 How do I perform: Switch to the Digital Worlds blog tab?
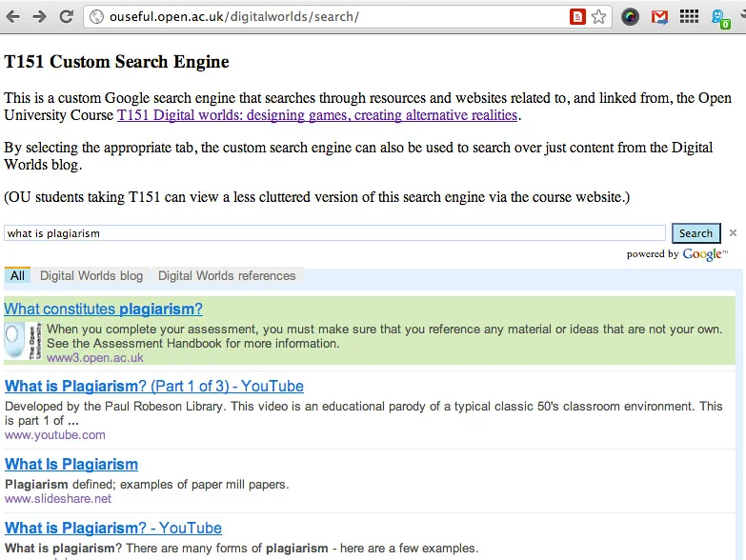(x=91, y=276)
